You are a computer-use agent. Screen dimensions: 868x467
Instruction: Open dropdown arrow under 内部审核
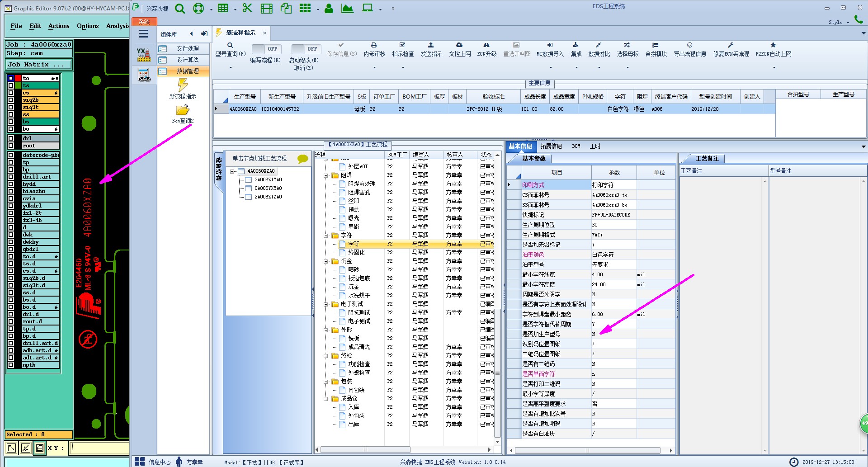tap(374, 68)
